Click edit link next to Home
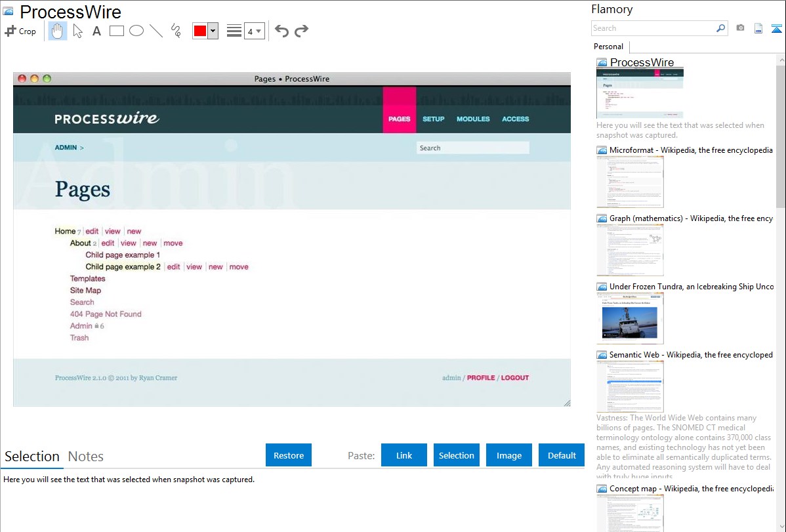 tap(92, 231)
